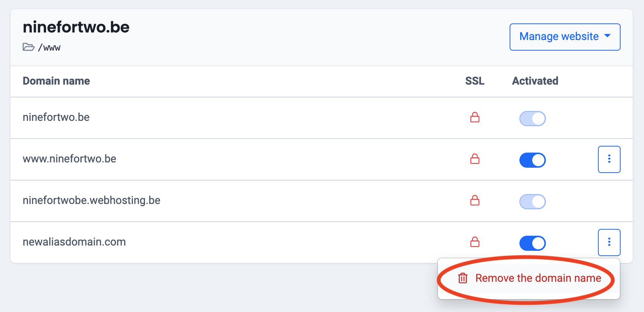Click the trash icon in the popup menu

[x=462, y=278]
